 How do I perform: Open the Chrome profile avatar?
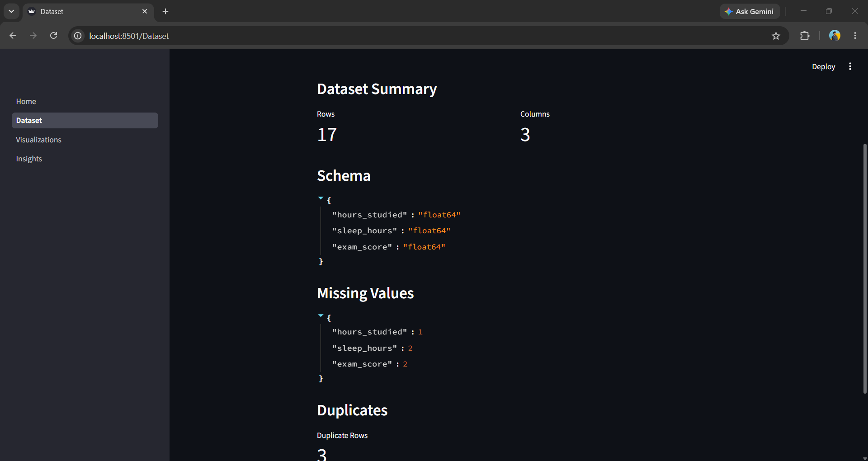click(835, 36)
